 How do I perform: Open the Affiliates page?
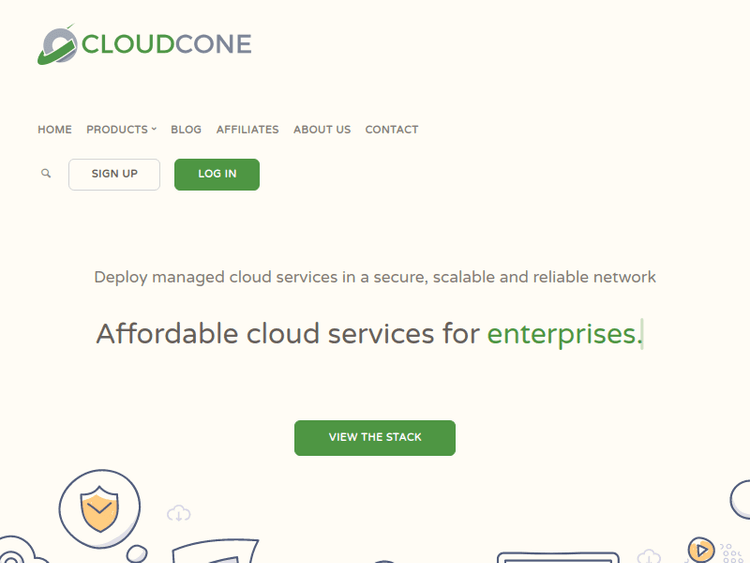pos(247,130)
